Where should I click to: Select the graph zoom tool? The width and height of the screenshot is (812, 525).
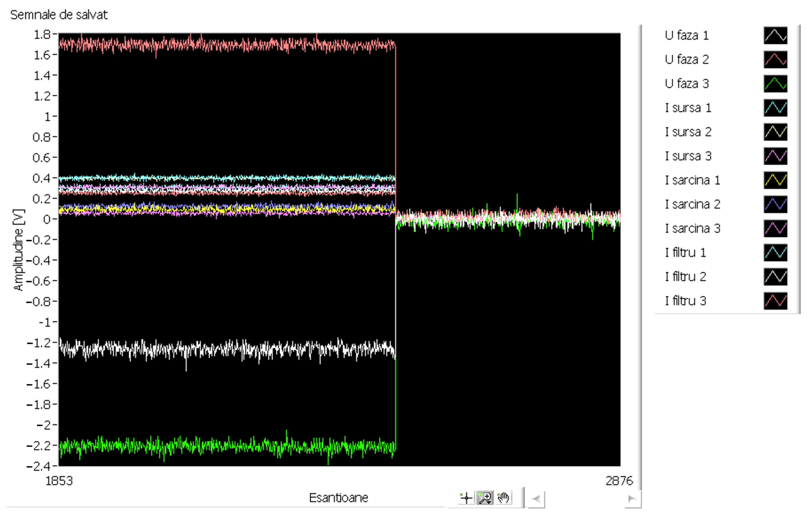coord(485,498)
